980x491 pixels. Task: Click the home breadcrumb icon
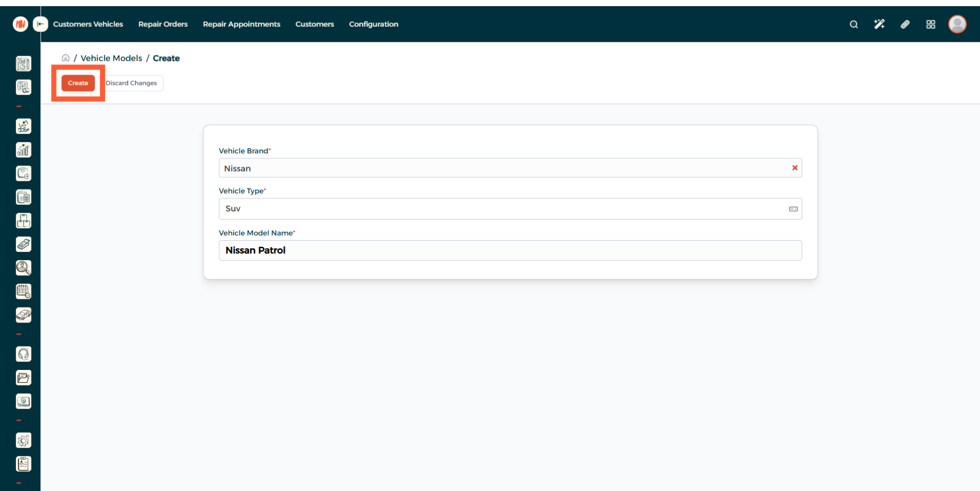point(66,58)
